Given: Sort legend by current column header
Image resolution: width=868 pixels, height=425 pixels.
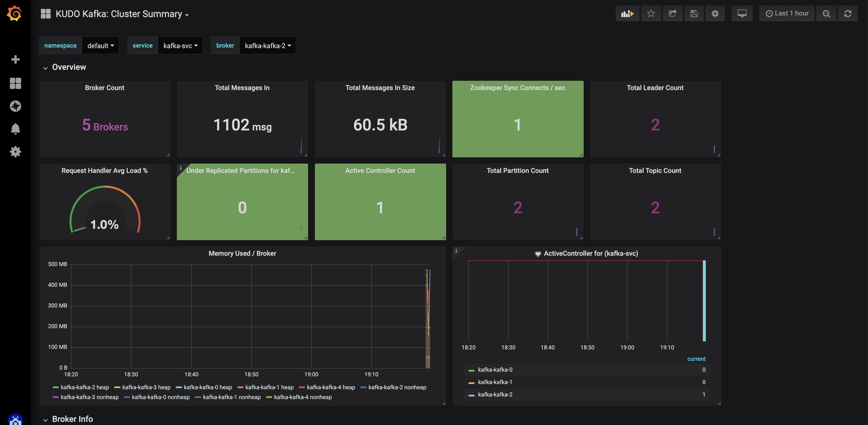Looking at the screenshot, I should (696, 359).
